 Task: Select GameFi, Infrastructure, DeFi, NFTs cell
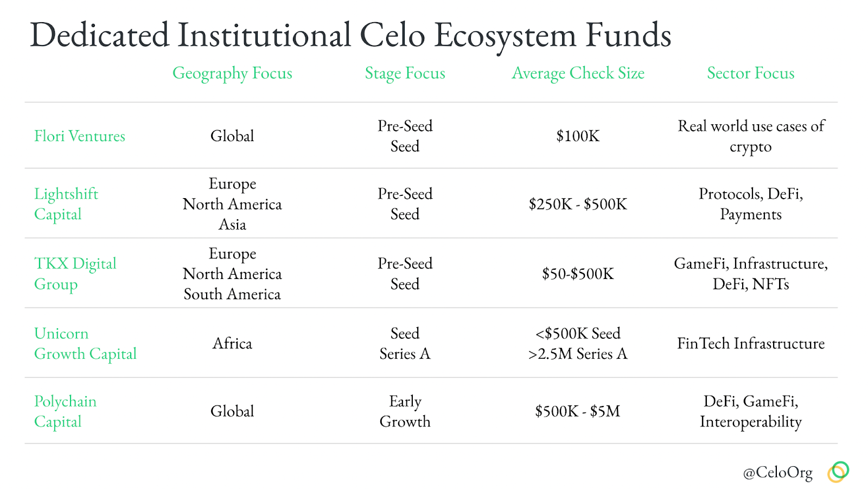750,274
